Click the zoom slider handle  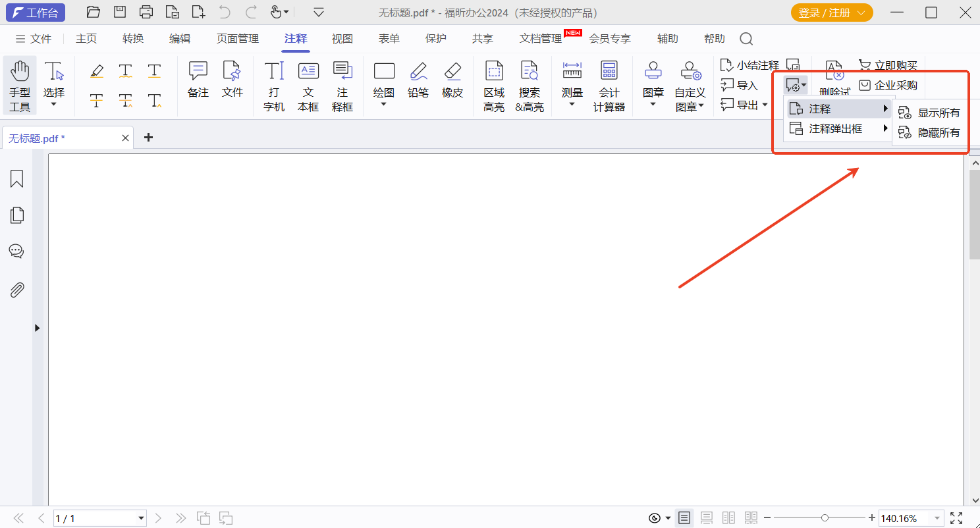(825, 518)
